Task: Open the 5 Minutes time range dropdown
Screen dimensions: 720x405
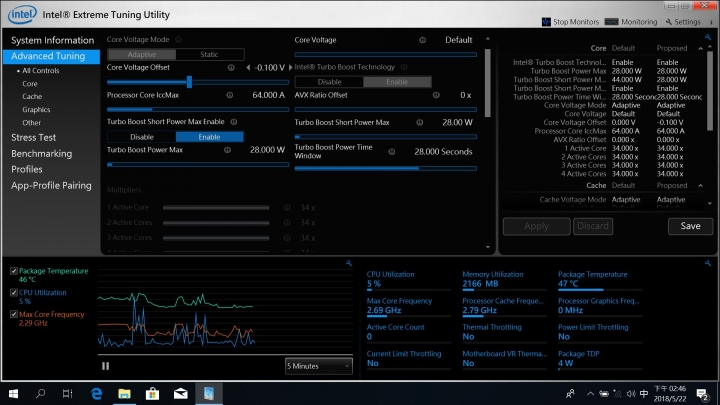Action: (318, 366)
